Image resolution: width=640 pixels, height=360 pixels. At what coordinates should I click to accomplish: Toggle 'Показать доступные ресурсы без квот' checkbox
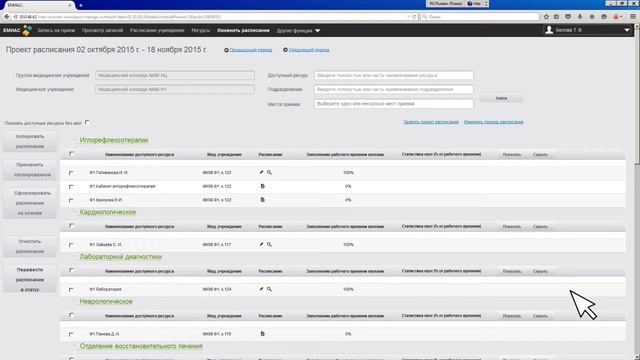[x=87, y=122]
